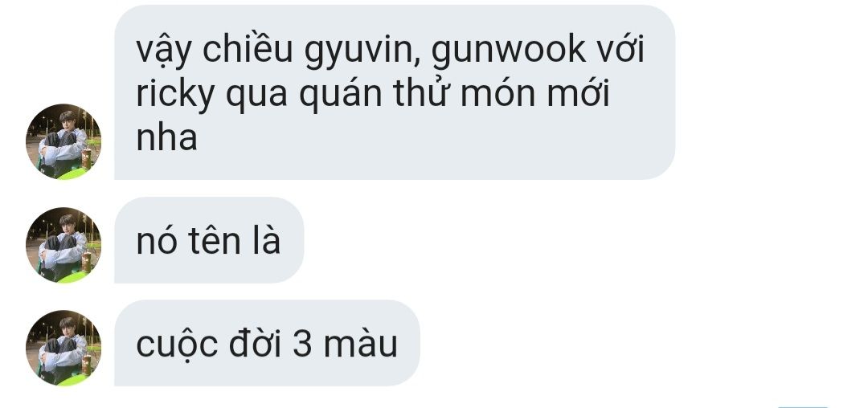Click the word 'màu' in last message
Viewport: 868px width, 408px height.
click(x=360, y=345)
